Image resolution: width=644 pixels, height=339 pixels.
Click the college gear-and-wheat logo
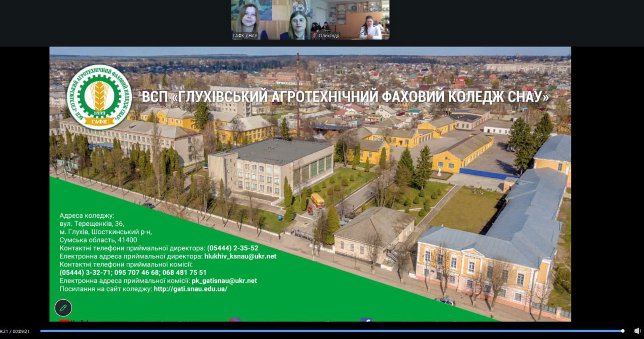[x=99, y=97]
